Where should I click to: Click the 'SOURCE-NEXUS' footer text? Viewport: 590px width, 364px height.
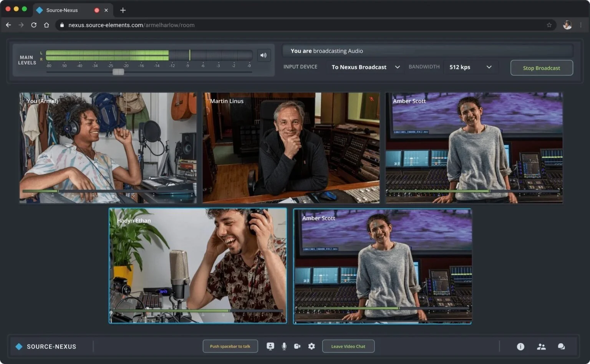[x=51, y=347]
